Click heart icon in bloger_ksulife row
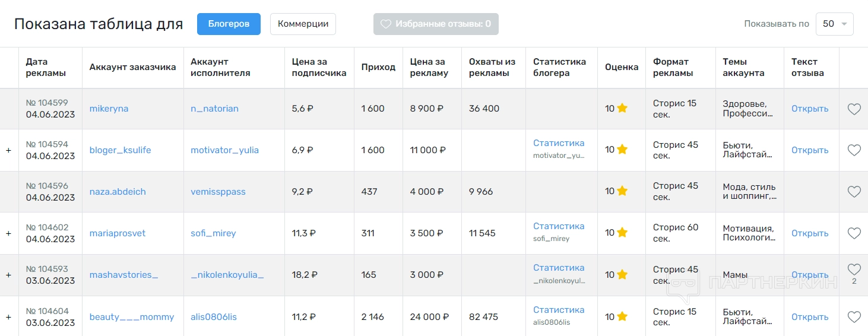Image resolution: width=868 pixels, height=336 pixels. point(854,150)
